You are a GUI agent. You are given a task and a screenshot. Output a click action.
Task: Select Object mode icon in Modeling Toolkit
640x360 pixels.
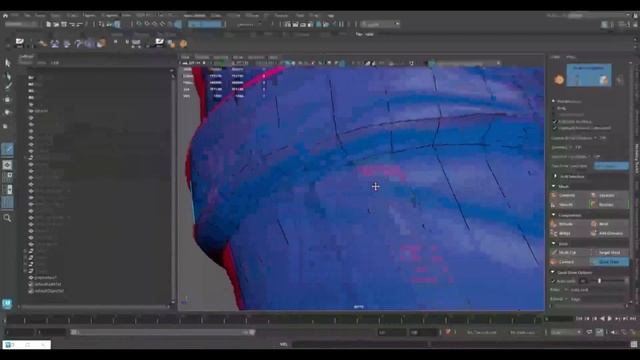[559, 79]
